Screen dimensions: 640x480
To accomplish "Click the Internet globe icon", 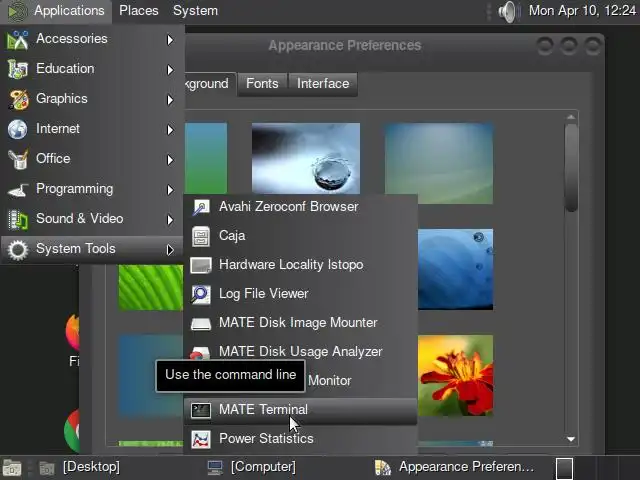I will [x=18, y=129].
